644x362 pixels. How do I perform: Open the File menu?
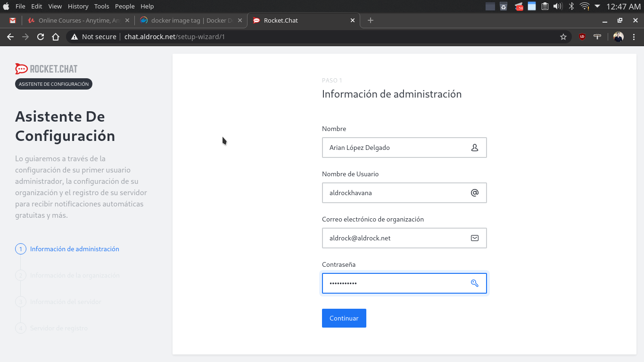(x=20, y=6)
